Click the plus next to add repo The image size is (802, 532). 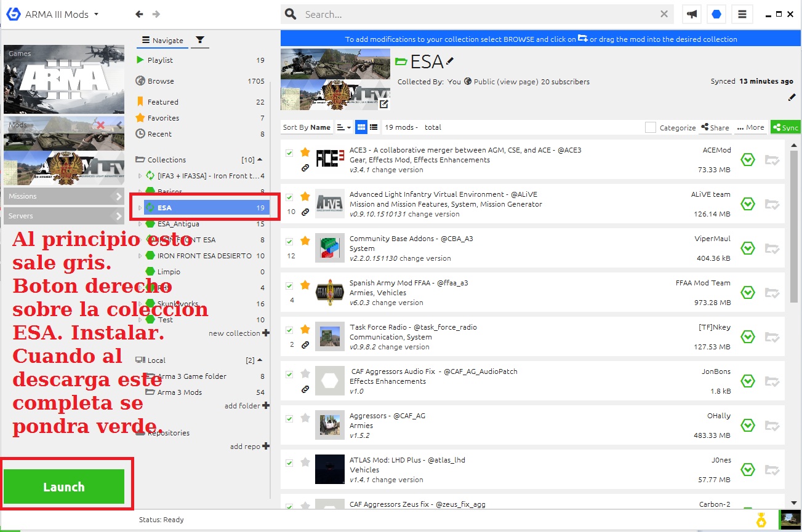(x=266, y=446)
